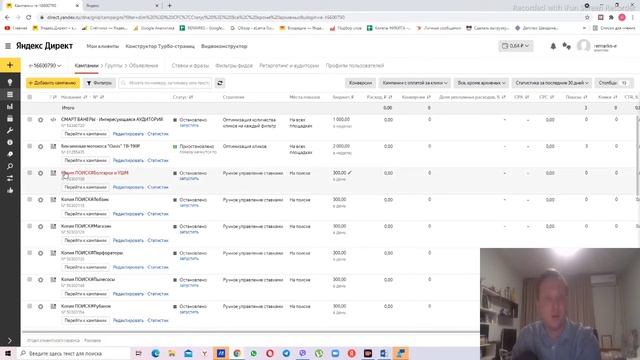640x360 pixels.
Task: Open the bar chart statistics icon in sidebar
Action: (10, 107)
